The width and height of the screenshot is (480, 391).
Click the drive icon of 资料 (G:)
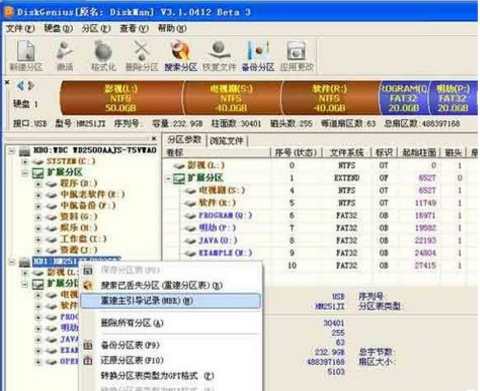51,217
